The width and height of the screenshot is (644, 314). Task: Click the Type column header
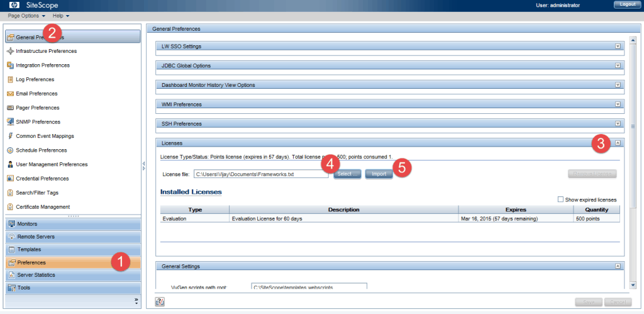(195, 210)
